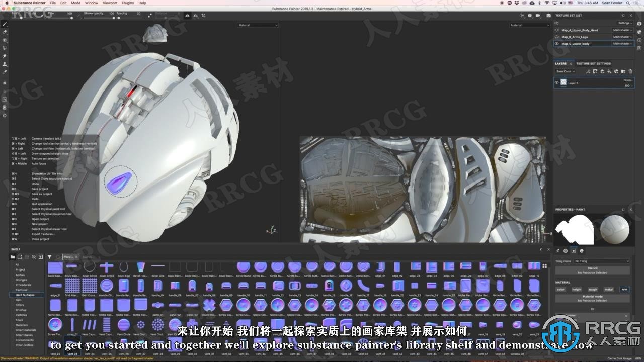Select Smart materials category in Shelf

[25, 330]
